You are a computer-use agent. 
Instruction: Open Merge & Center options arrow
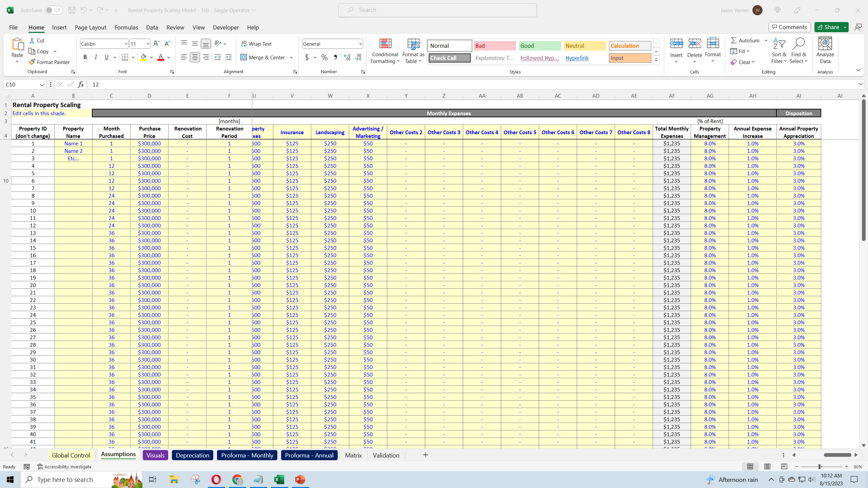[x=291, y=57]
